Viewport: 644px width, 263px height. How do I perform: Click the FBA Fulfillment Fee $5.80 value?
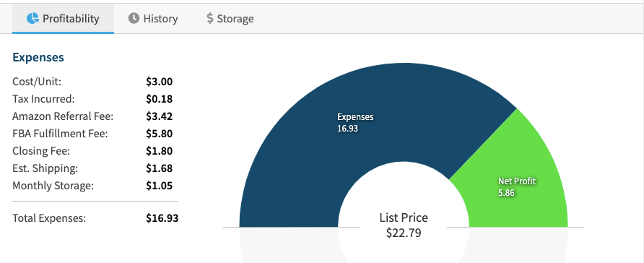[x=160, y=134]
